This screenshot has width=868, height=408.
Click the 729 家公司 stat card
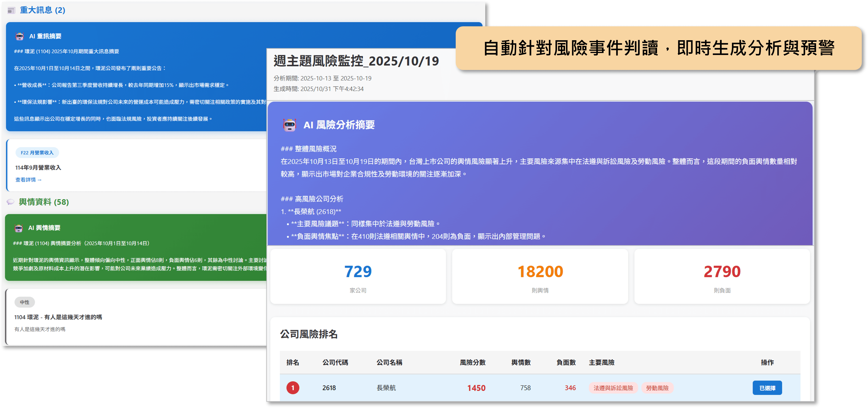[x=358, y=276]
